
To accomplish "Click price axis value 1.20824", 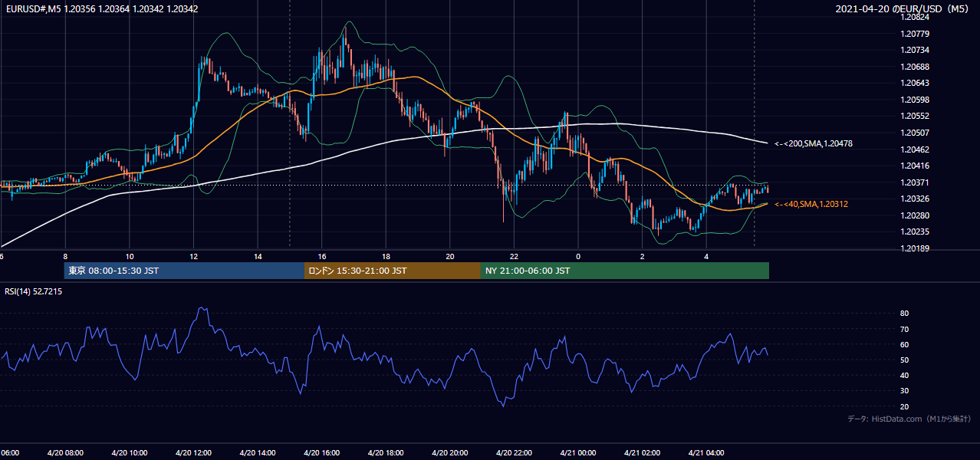I will (x=916, y=17).
